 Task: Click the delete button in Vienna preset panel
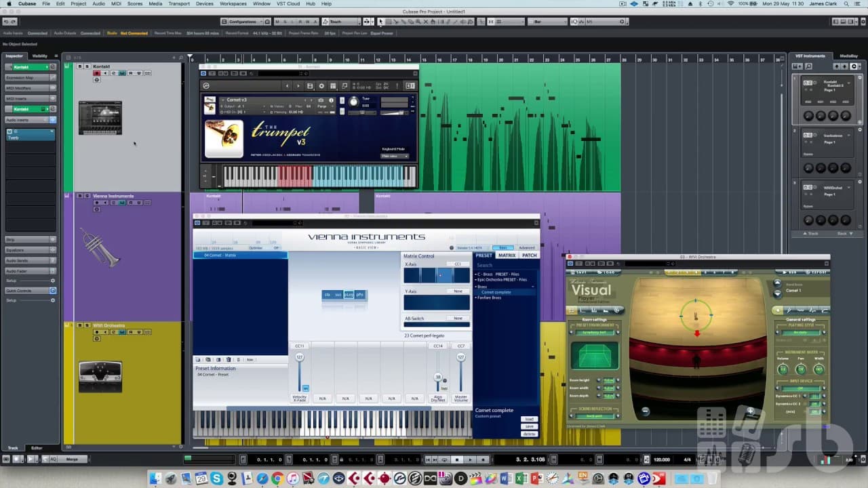[x=530, y=434]
